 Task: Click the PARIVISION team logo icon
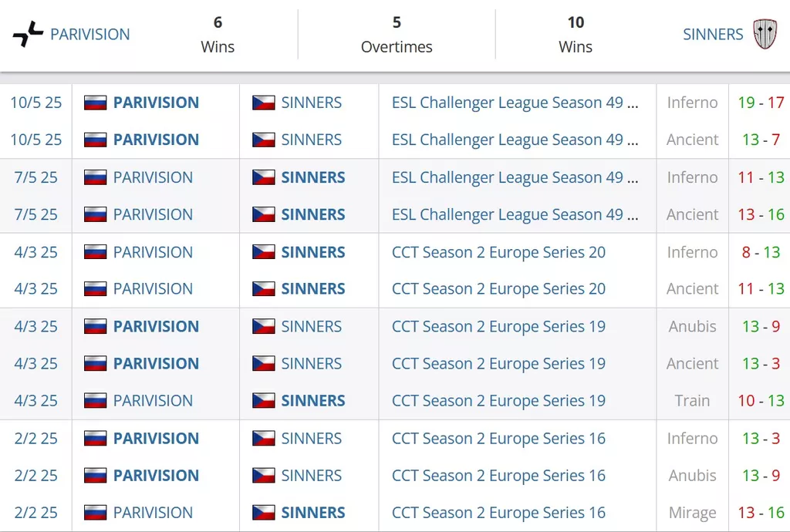pyautogui.click(x=28, y=35)
